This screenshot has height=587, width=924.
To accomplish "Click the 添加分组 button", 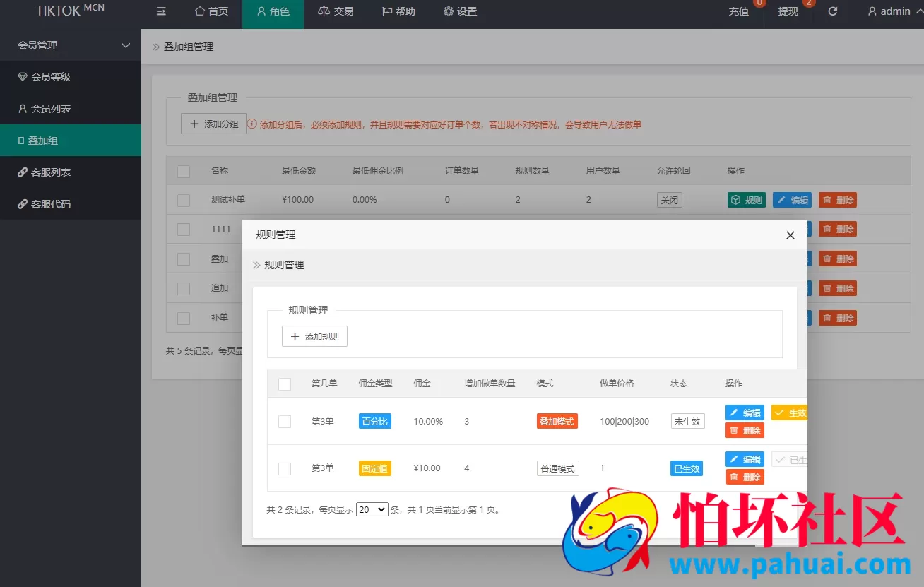I will tap(213, 124).
